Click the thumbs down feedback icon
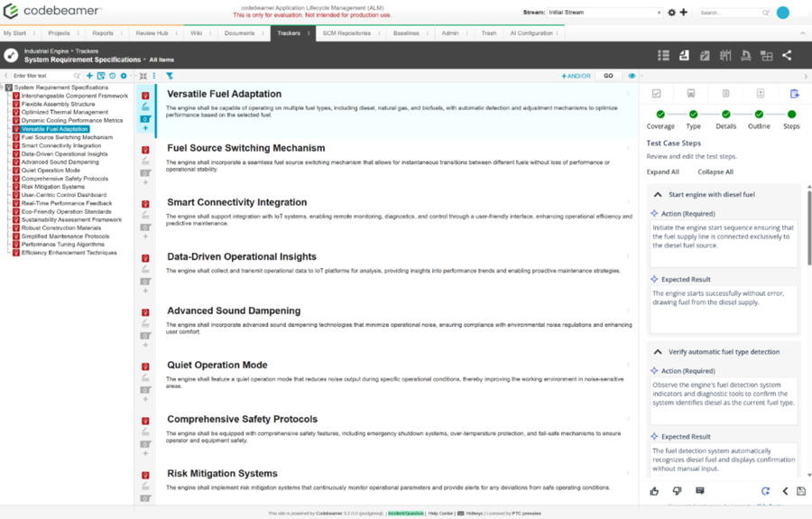The width and height of the screenshot is (812, 519). (x=677, y=491)
